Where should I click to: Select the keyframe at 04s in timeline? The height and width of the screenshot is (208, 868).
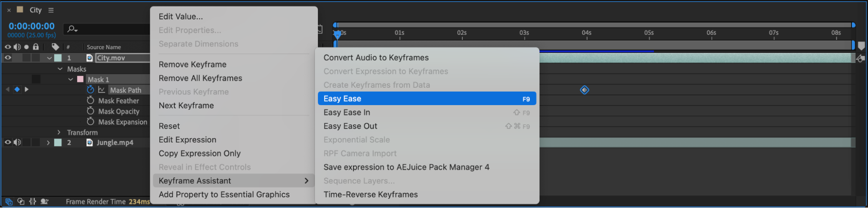pos(584,90)
